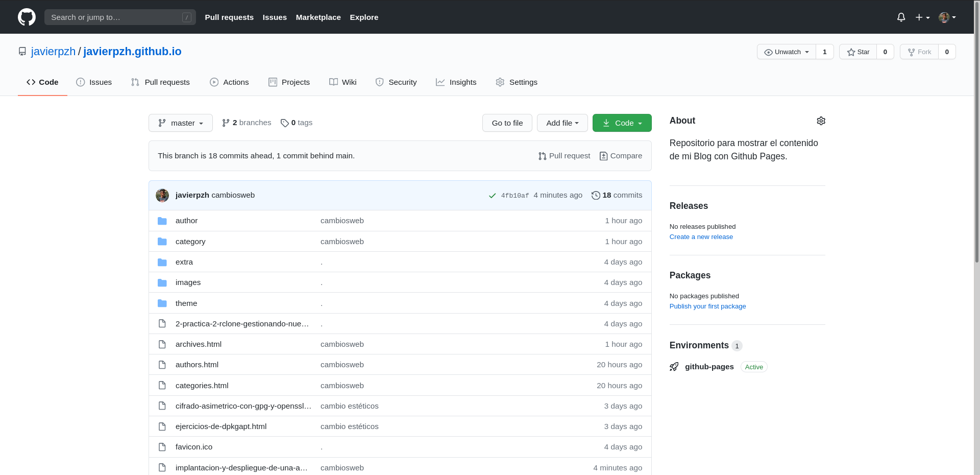Image resolution: width=980 pixels, height=475 pixels.
Task: Click Publish your first package link
Action: 707,306
